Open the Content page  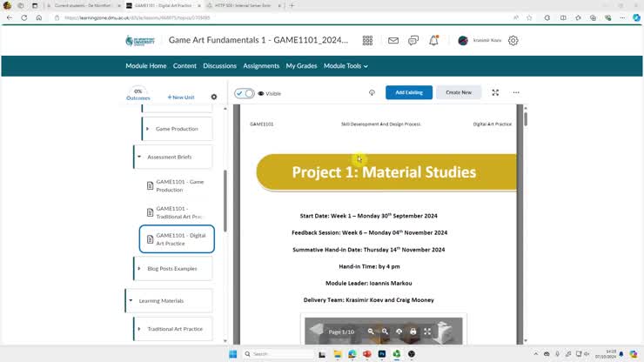(184, 66)
